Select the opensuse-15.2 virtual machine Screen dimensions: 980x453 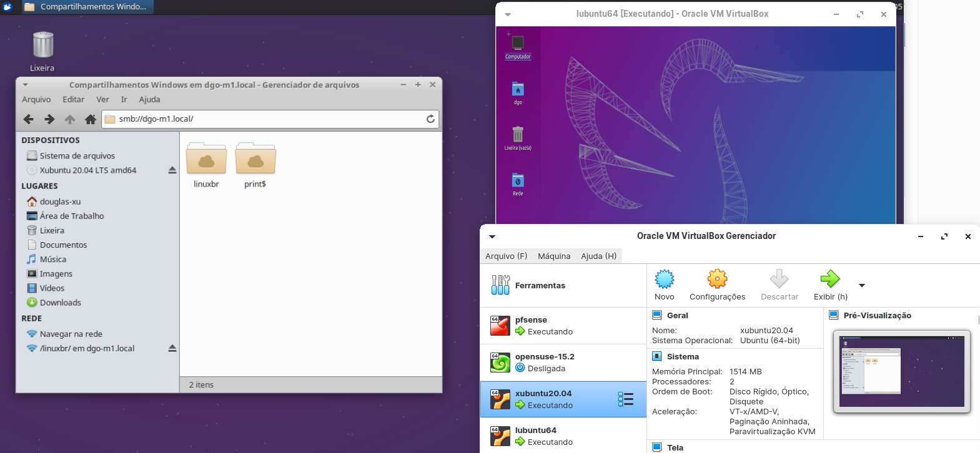point(563,363)
